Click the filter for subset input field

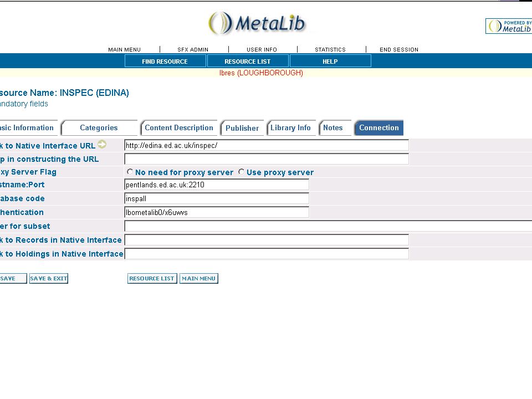[x=328, y=226]
